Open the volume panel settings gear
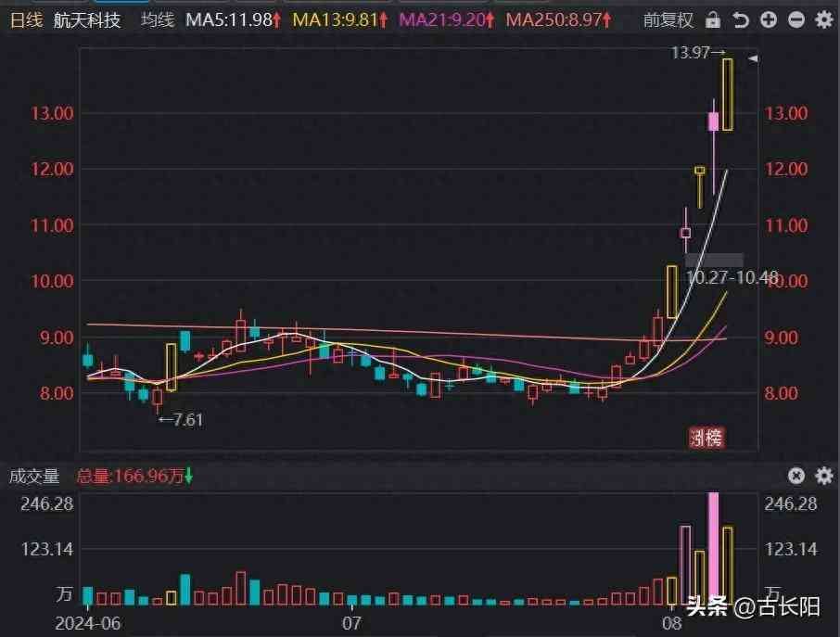Image resolution: width=840 pixels, height=637 pixels. tap(823, 476)
